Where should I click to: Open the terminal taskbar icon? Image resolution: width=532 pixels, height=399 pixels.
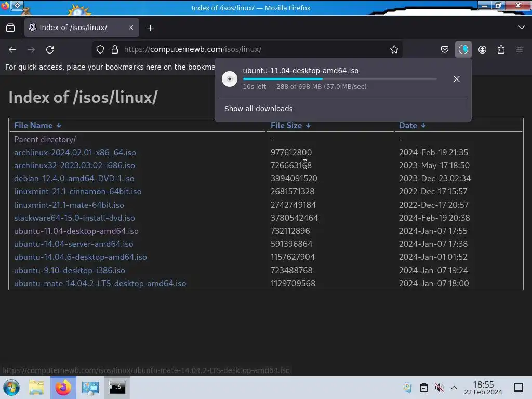tap(117, 388)
